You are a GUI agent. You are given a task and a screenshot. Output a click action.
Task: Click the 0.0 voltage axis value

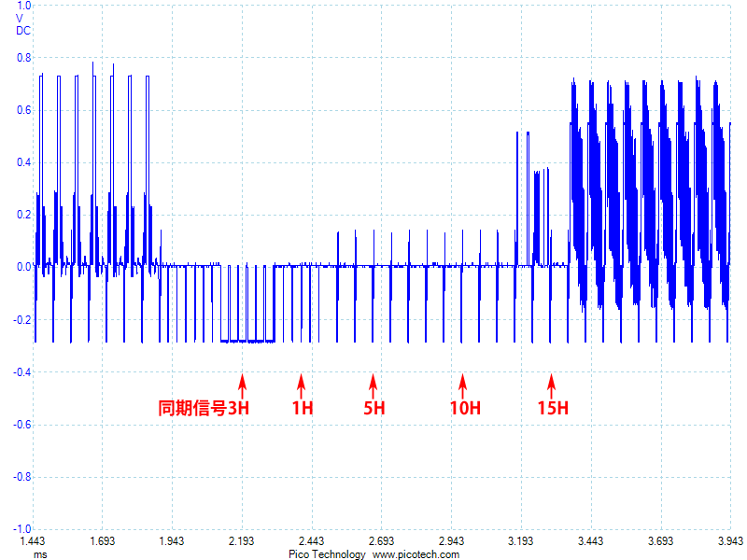pos(24,267)
